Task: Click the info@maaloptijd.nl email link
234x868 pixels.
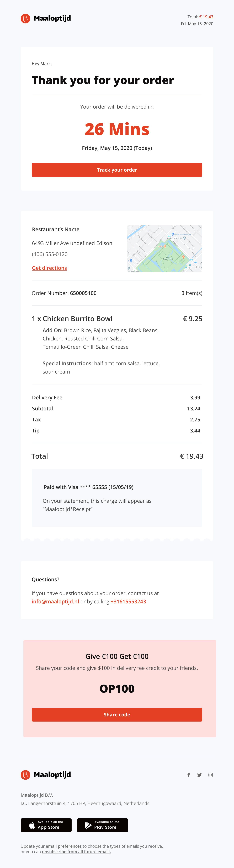Action: pos(55,601)
